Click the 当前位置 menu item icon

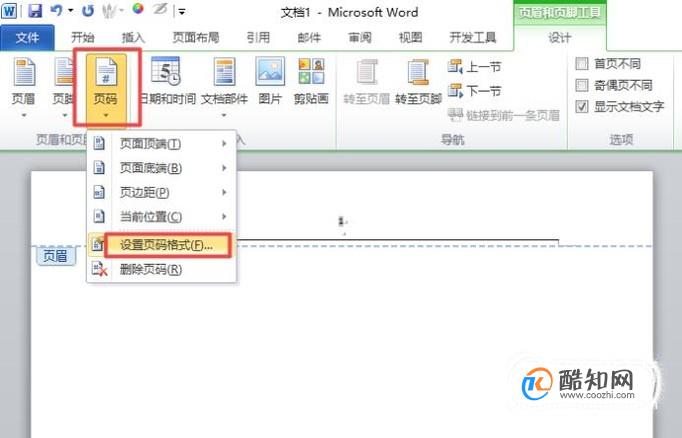point(99,216)
